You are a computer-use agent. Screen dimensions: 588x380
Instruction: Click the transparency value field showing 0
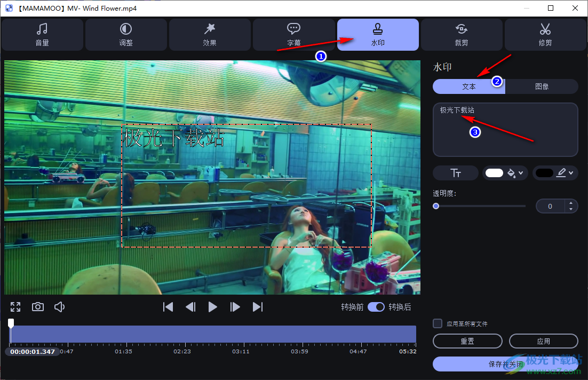pyautogui.click(x=550, y=206)
